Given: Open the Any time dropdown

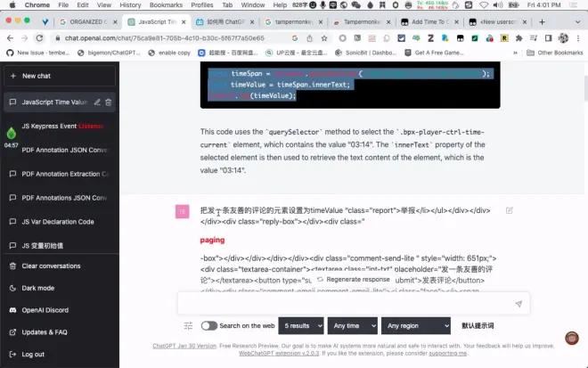Looking at the screenshot, I should pos(353,325).
